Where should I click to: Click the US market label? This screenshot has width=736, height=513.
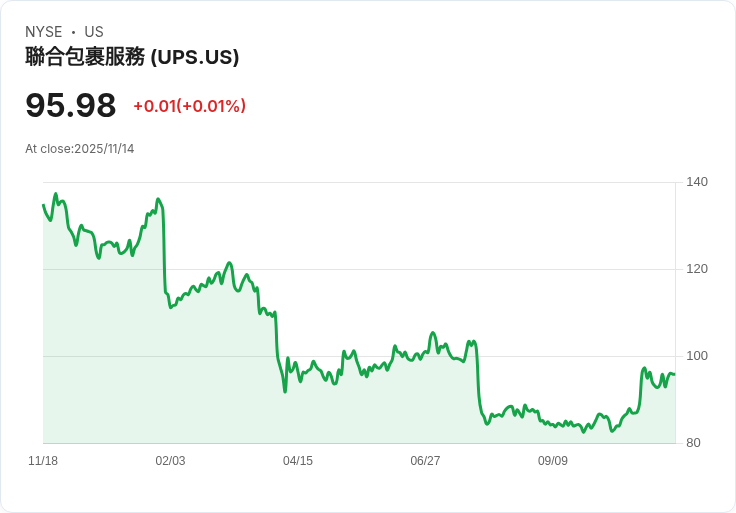[x=94, y=32]
